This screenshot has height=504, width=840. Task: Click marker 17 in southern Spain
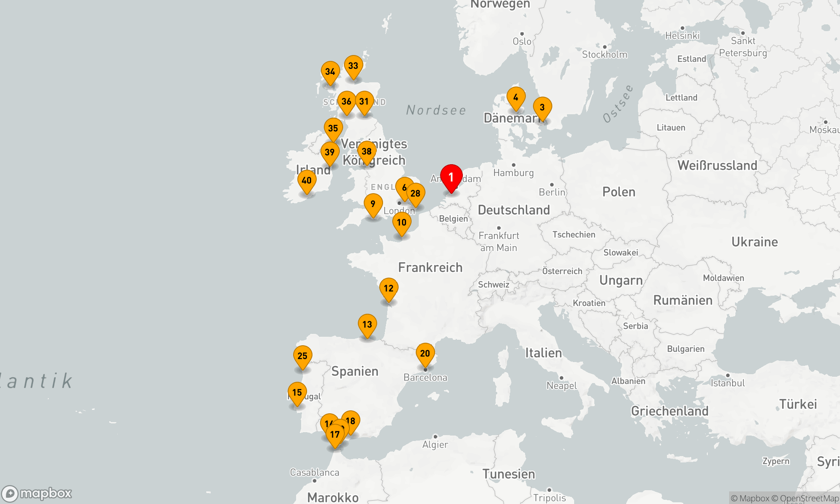click(335, 435)
